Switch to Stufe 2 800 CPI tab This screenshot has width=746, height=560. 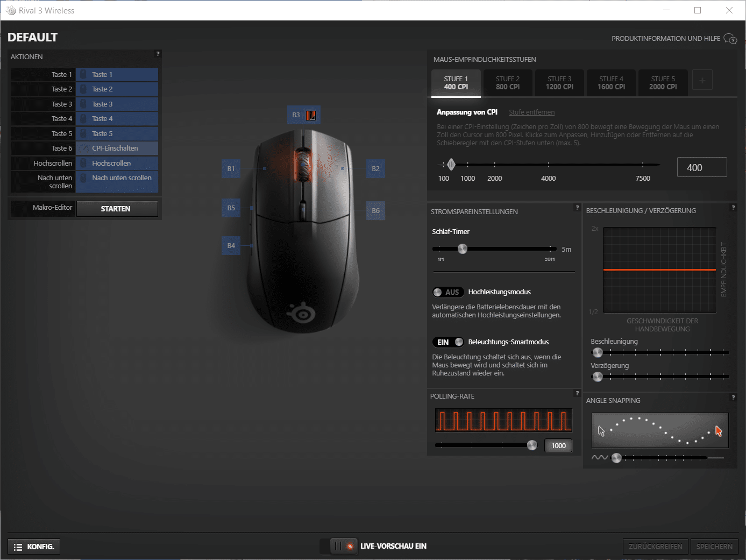(507, 83)
